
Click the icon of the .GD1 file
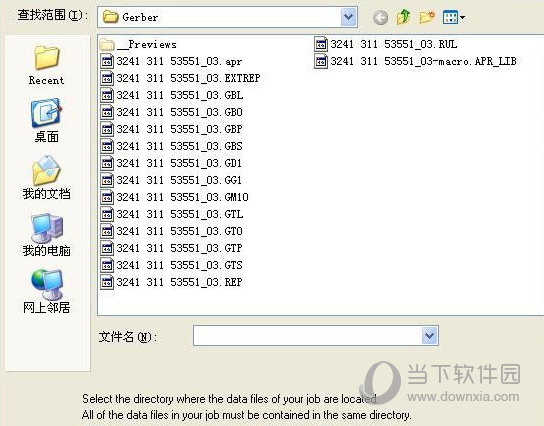pyautogui.click(x=107, y=163)
